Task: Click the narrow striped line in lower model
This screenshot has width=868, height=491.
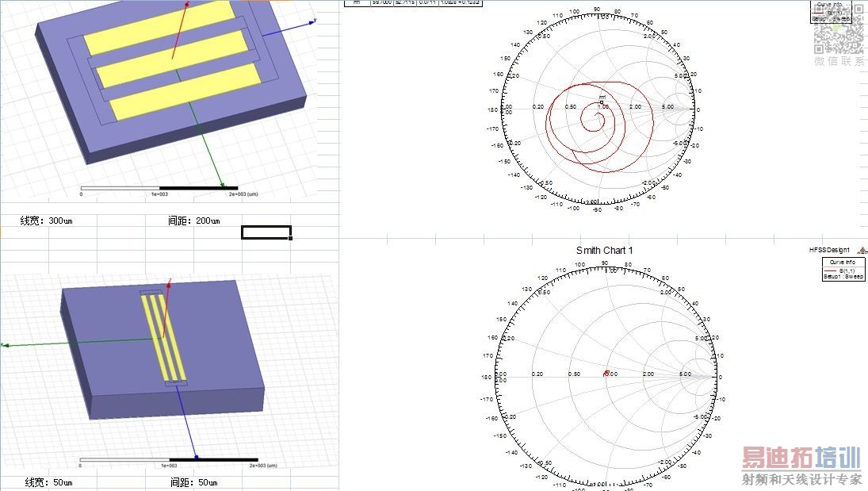Action: click(164, 339)
